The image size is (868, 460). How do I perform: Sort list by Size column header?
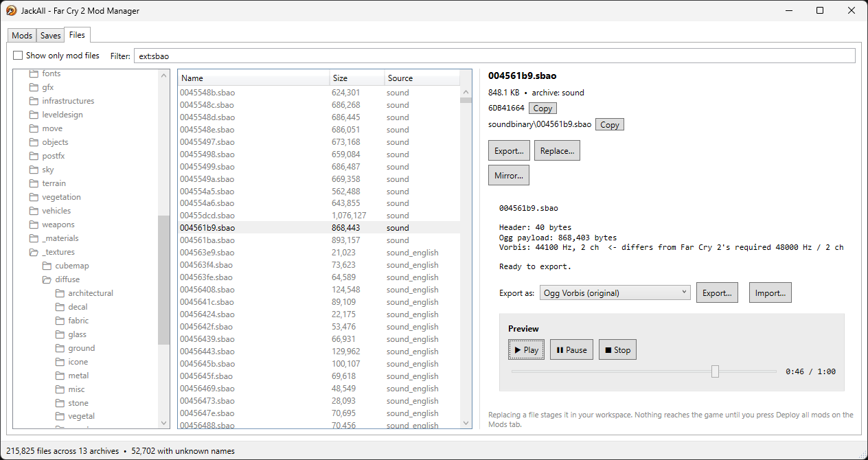[356, 78]
